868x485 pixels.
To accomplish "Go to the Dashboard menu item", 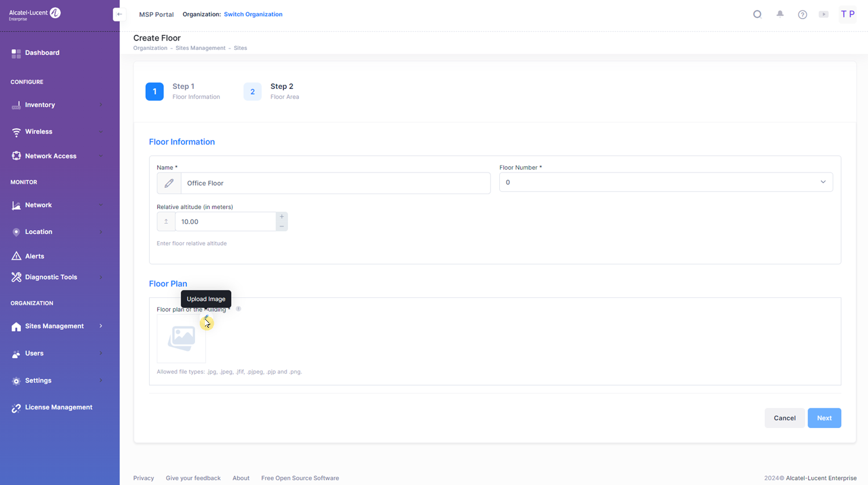I will tap(42, 53).
